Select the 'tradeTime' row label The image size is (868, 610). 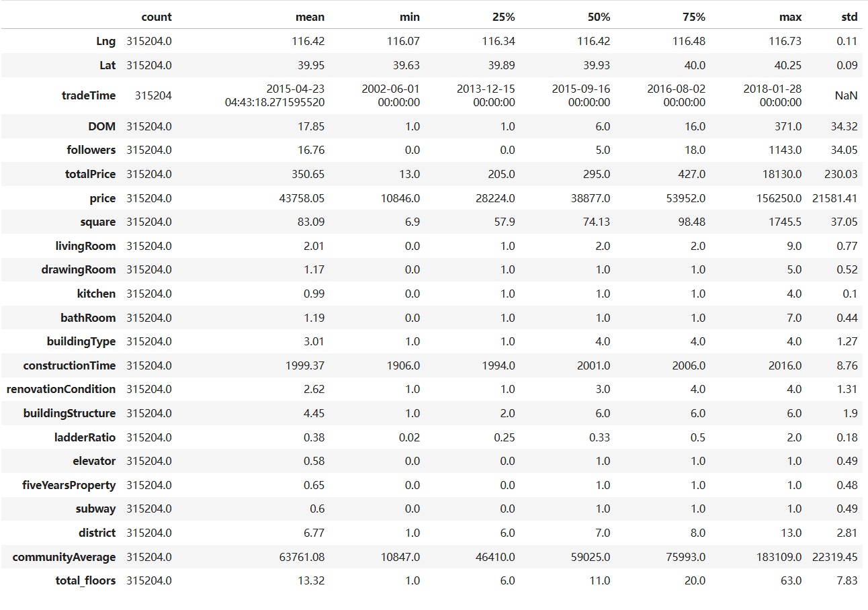pos(88,95)
